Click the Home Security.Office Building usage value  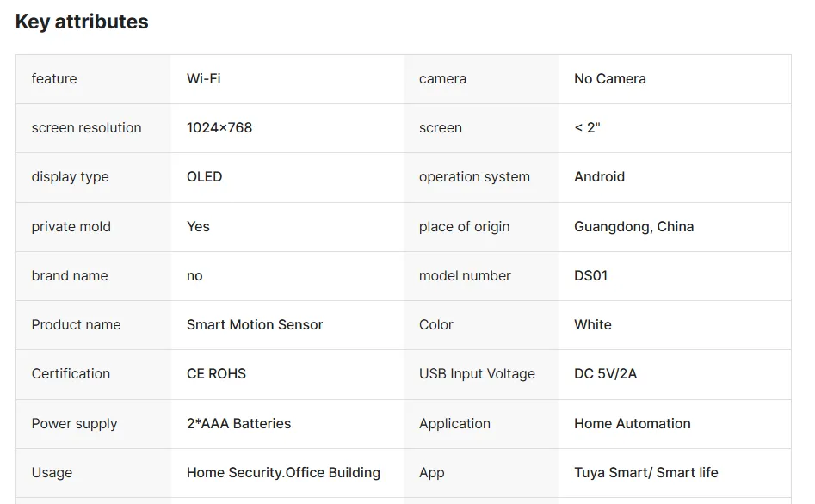point(283,473)
